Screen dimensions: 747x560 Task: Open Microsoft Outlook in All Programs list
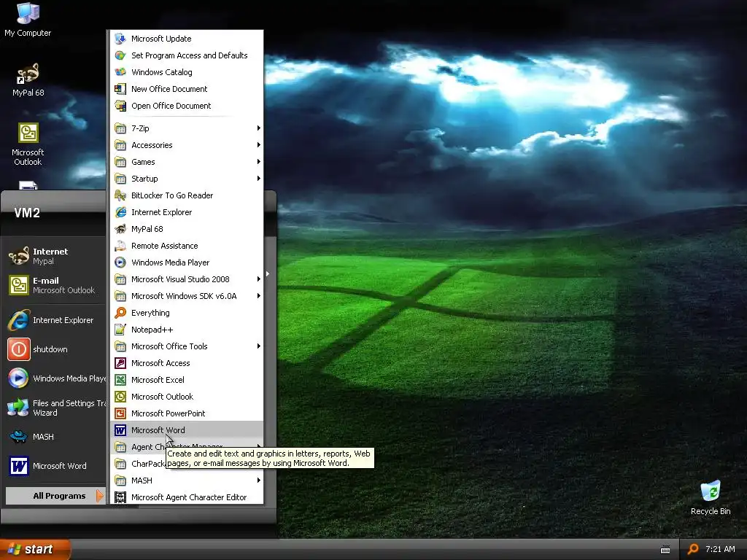(187, 397)
